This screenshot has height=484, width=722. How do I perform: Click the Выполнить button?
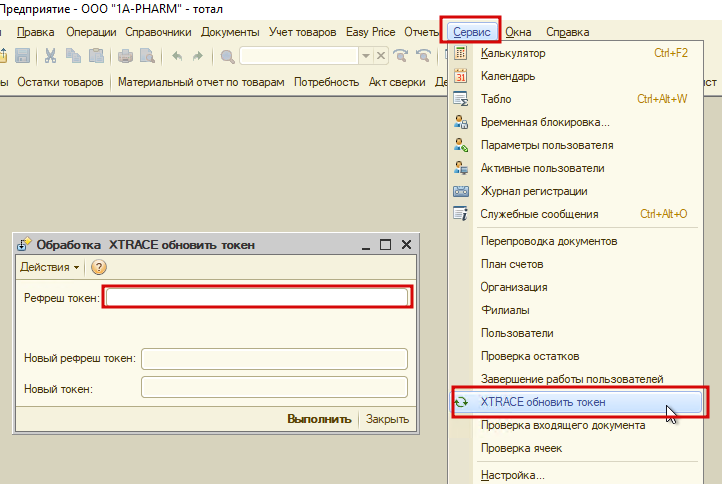point(319,419)
